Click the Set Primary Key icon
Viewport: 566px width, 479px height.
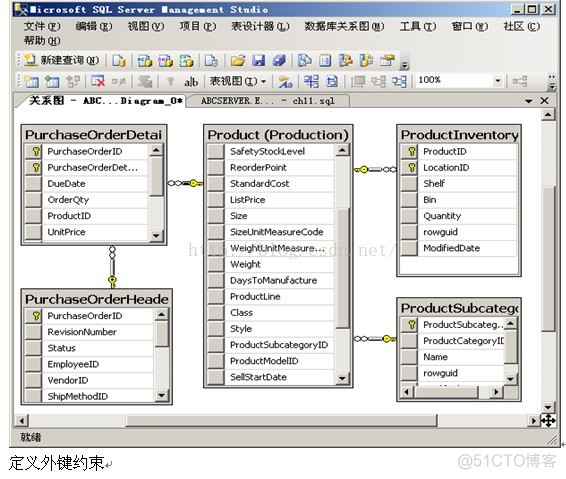point(170,82)
